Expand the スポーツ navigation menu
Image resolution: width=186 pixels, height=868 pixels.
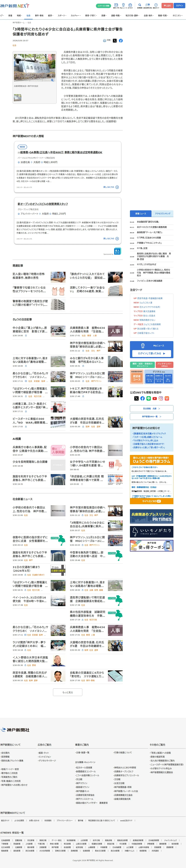(62, 15)
